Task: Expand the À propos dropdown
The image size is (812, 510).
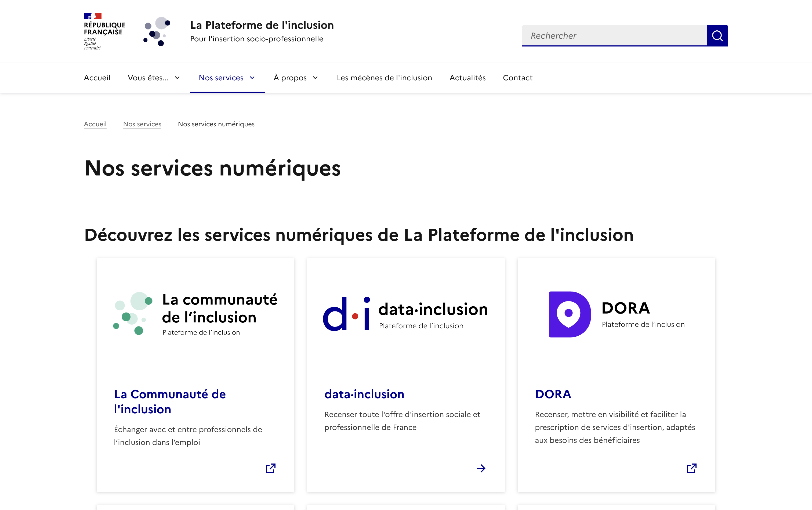Action: point(295,78)
